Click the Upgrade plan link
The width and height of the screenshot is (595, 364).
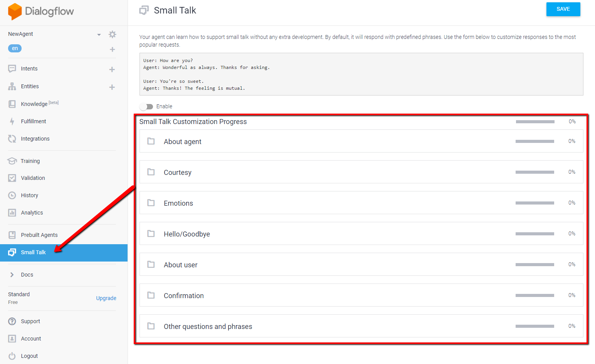point(106,298)
